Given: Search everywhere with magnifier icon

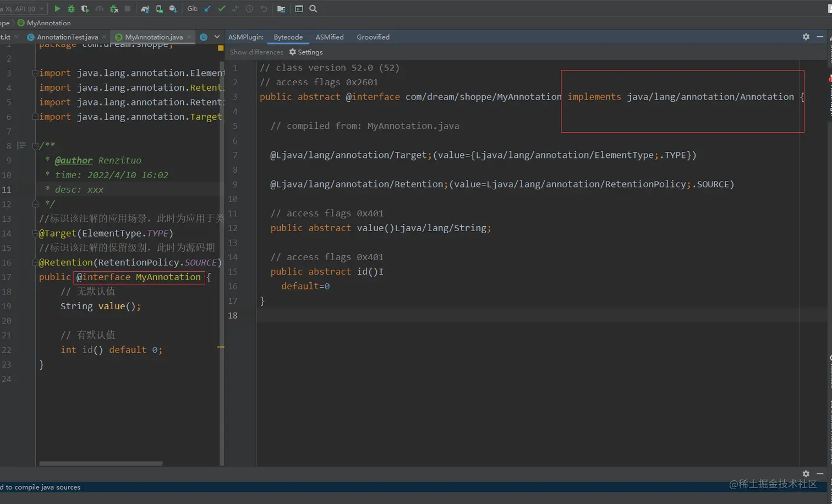Looking at the screenshot, I should (x=313, y=9).
